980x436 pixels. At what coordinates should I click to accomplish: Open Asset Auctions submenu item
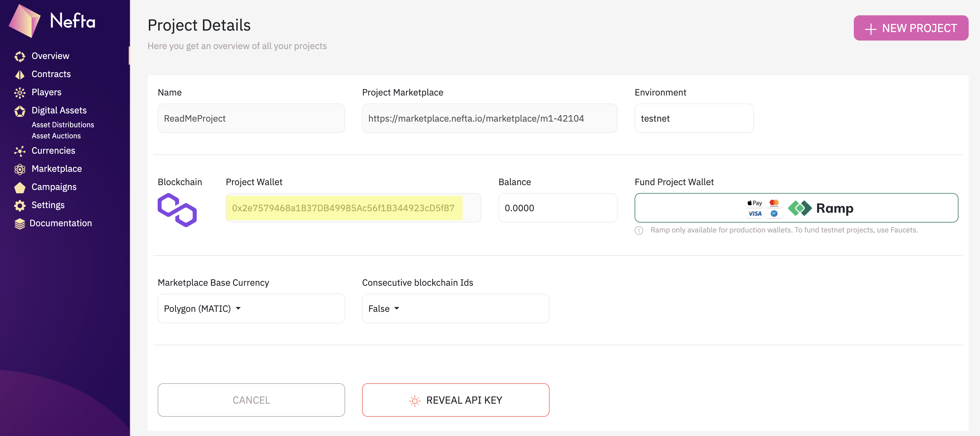(x=56, y=136)
